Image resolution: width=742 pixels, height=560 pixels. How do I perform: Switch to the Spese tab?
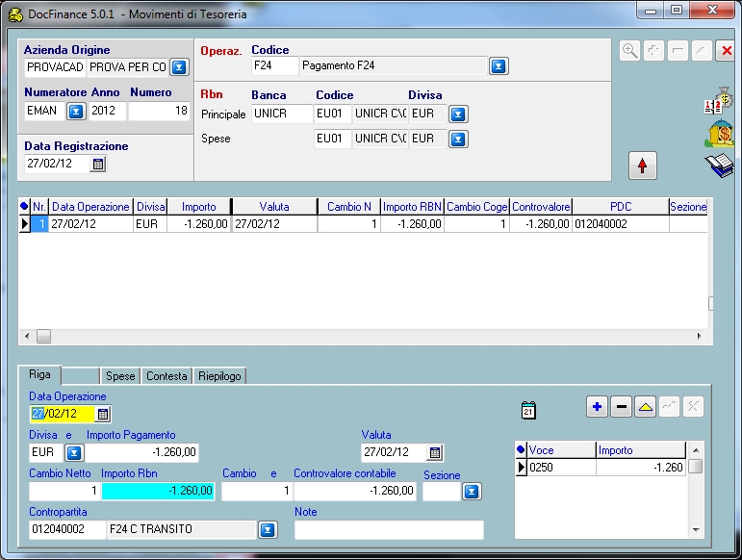(x=121, y=376)
